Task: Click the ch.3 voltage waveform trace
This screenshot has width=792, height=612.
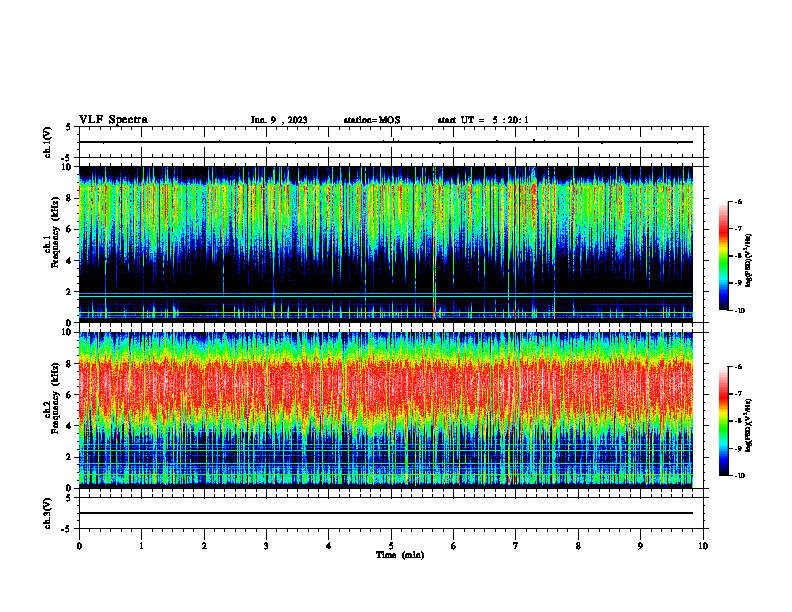Action: (x=386, y=513)
